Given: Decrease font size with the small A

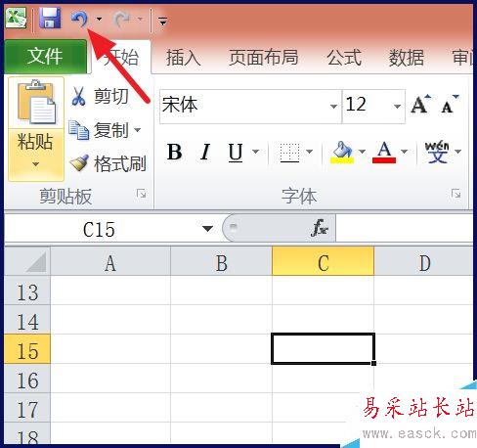Looking at the screenshot, I should pos(450,105).
